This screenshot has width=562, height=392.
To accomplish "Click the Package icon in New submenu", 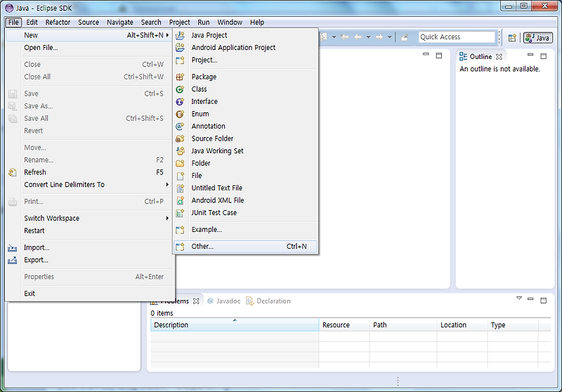I will tap(180, 77).
